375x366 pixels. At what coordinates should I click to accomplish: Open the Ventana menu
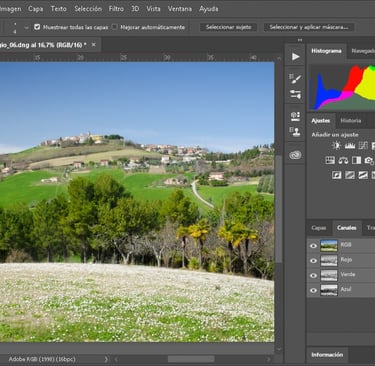[x=180, y=9]
